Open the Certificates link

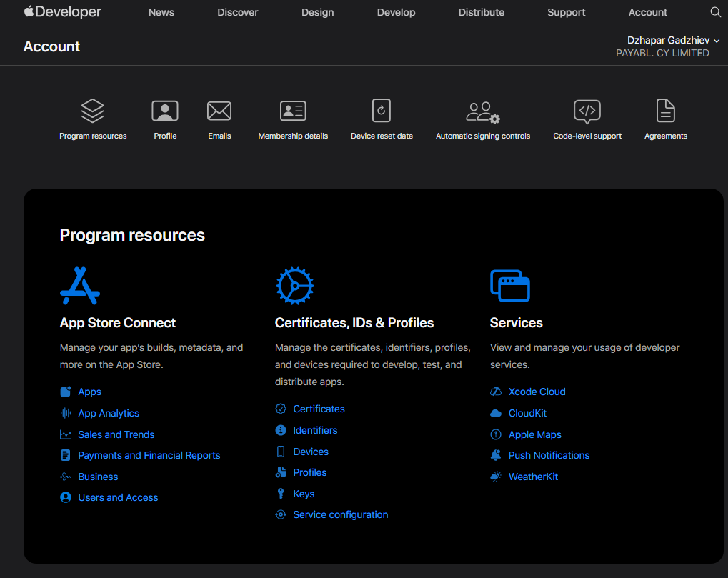point(319,409)
